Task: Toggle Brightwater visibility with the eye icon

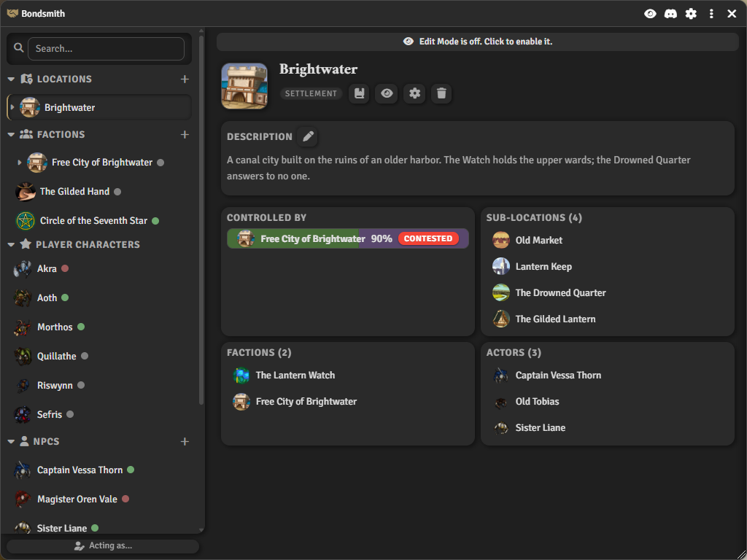Action: (x=387, y=93)
